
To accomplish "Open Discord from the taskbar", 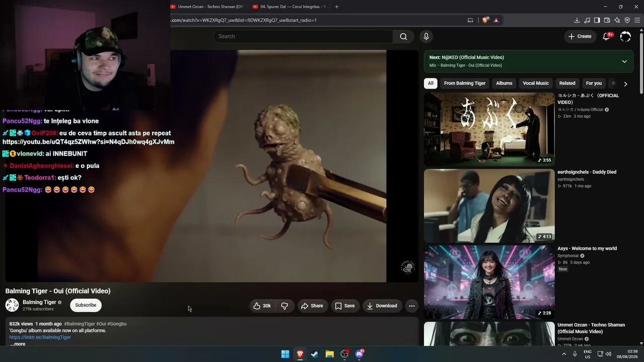I will (359, 354).
